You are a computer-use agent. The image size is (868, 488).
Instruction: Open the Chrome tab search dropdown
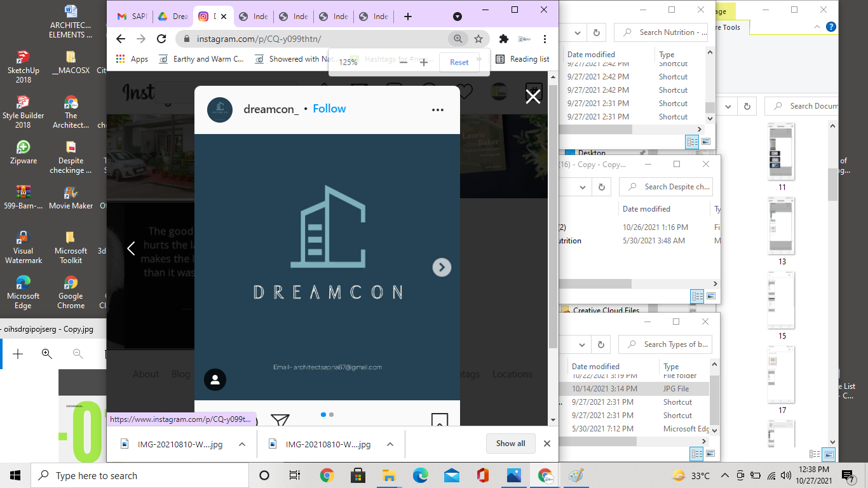(458, 17)
